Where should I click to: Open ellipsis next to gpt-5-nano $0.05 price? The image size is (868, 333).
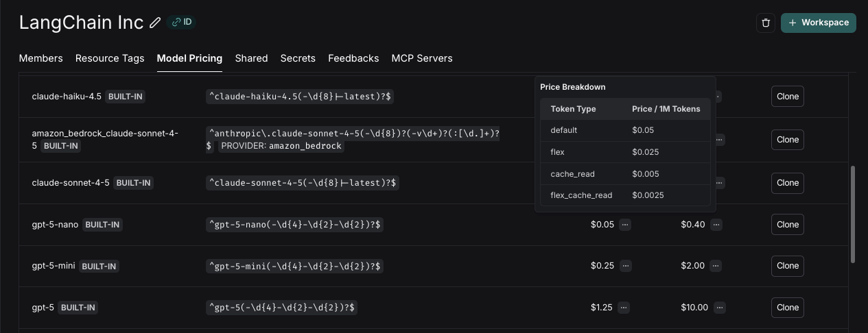(624, 225)
